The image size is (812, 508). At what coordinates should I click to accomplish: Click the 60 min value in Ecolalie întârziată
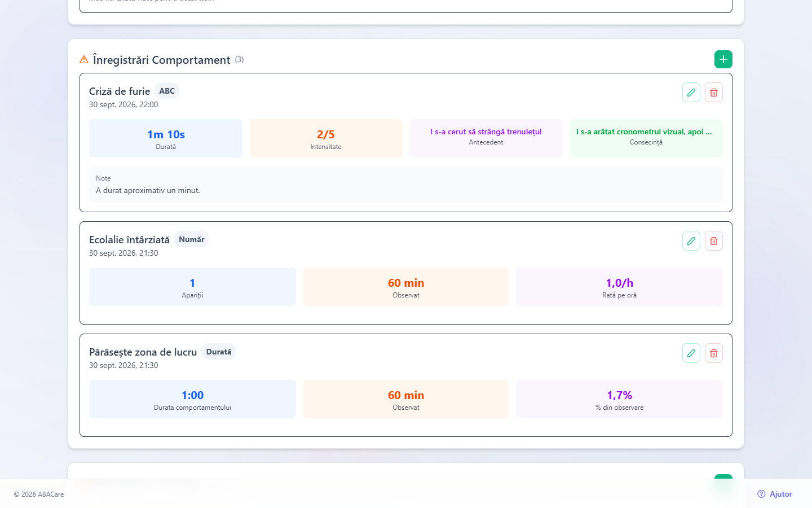(406, 283)
